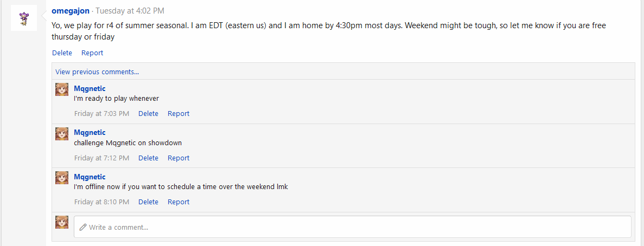Viewport: 644px width, 246px height.
Task: Open Mqgnetic name on 'challenge Mqgnetic' comment
Action: pos(90,133)
